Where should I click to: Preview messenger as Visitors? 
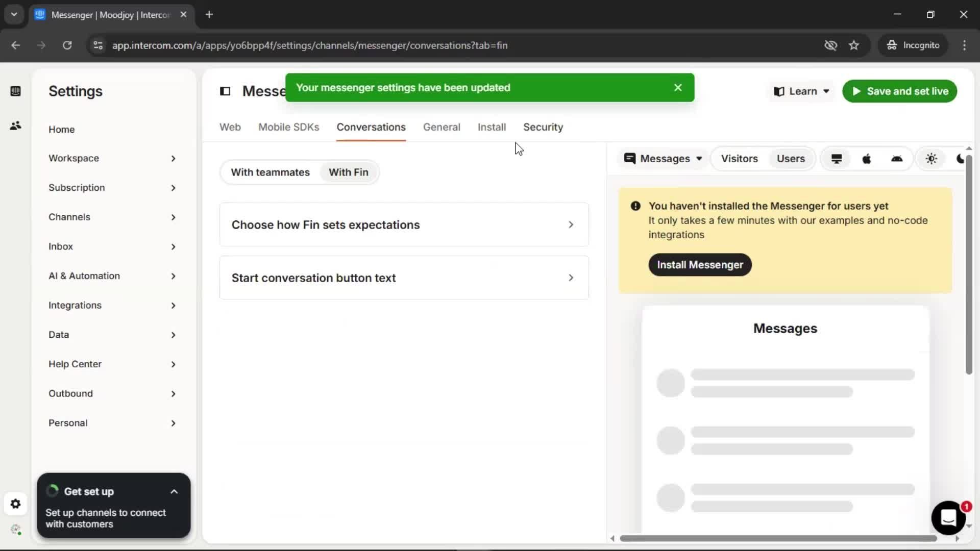pyautogui.click(x=739, y=159)
